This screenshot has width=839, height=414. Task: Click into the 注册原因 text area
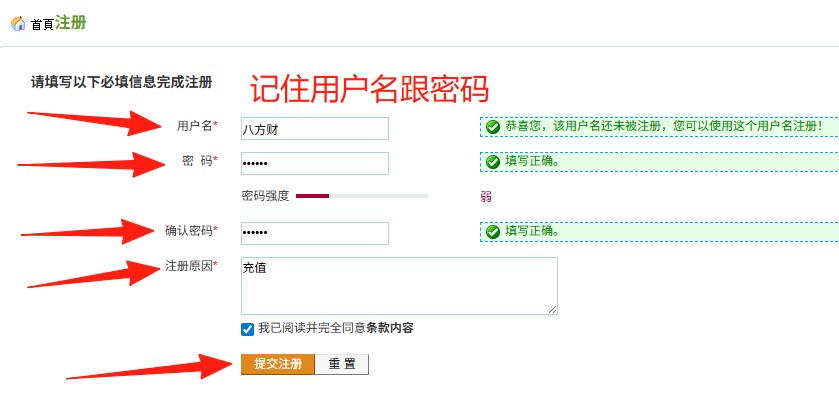[x=399, y=286]
